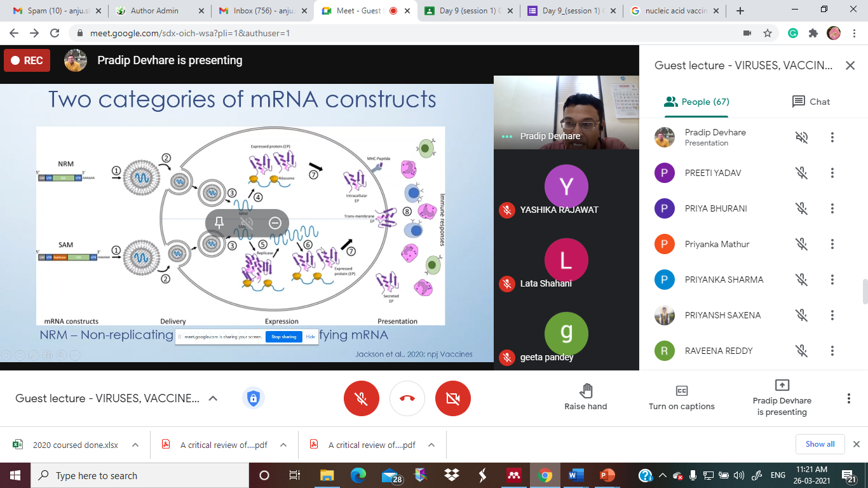Open download options for 2020 coursed done.xlsx

point(135,445)
